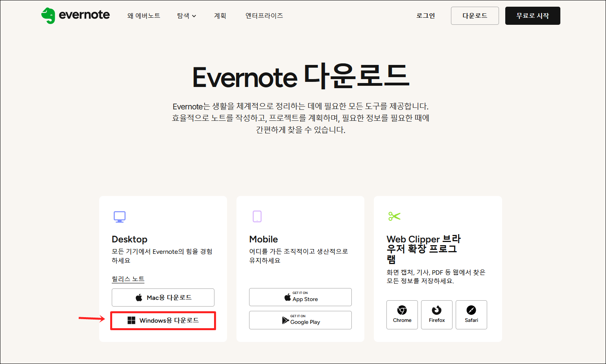Screen dimensions: 606x364
Task: Click the Web Clipper 브라우저 확장 프로그램 heading
Action: tap(424, 249)
